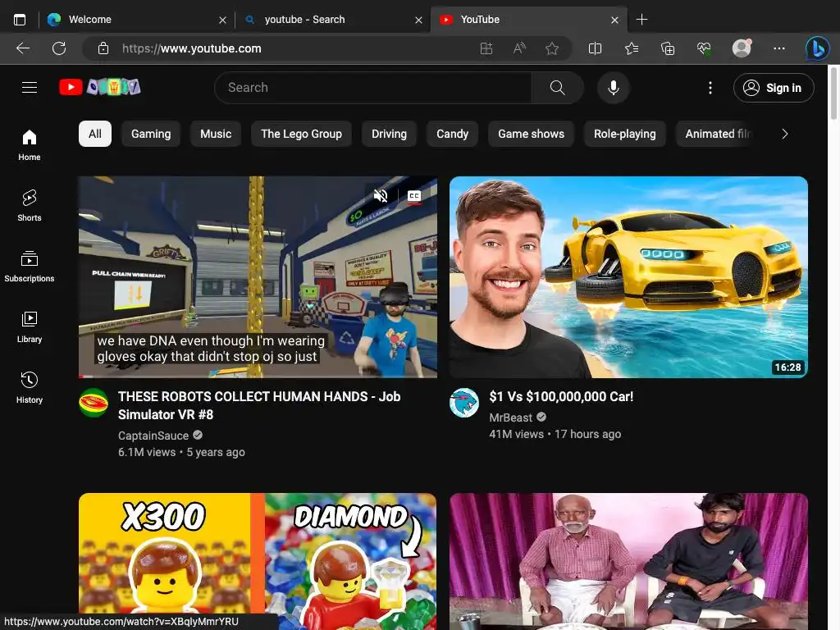Screen dimensions: 840x630
Task: Select the Gaming filter chip
Action: 151,134
